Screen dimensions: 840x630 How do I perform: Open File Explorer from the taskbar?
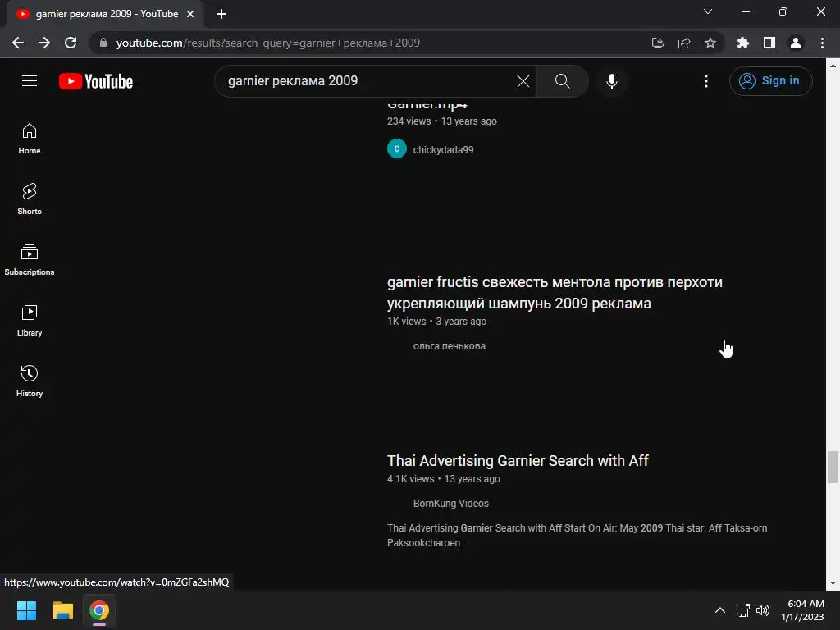pos(62,610)
